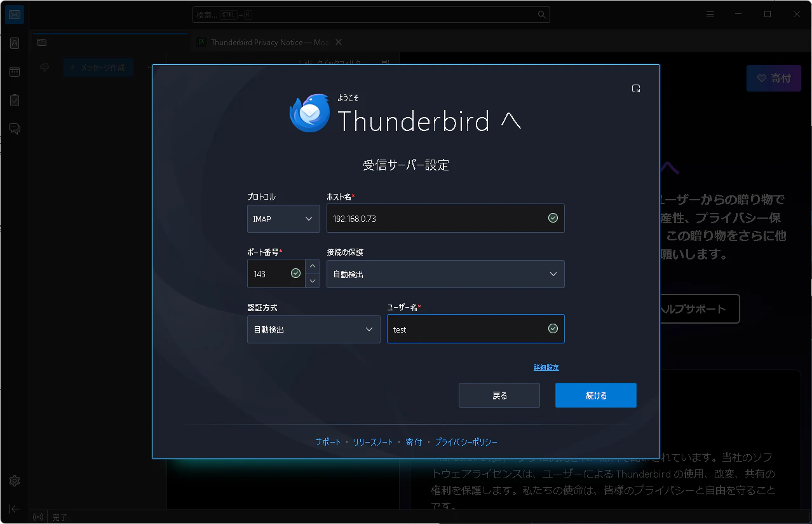Screen dimensions: 812x524
Task: Open the プライバシーポリシー footer link
Action: (466, 442)
